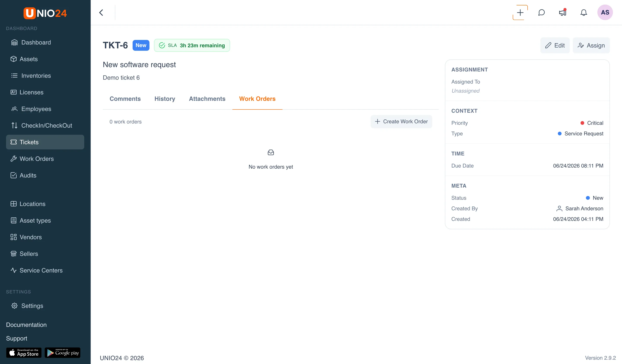Open Settings in the sidebar
The width and height of the screenshot is (622, 364).
(45, 306)
